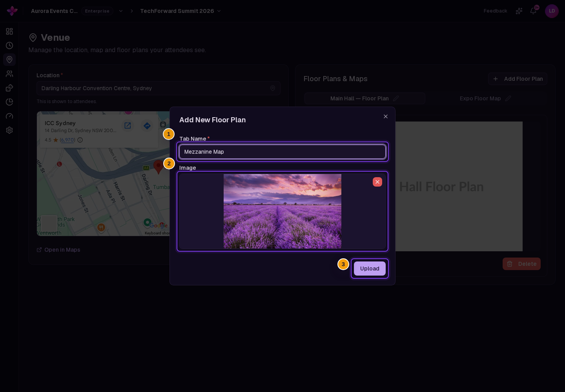
Task: Click the Delete floor plan button
Action: (521, 264)
